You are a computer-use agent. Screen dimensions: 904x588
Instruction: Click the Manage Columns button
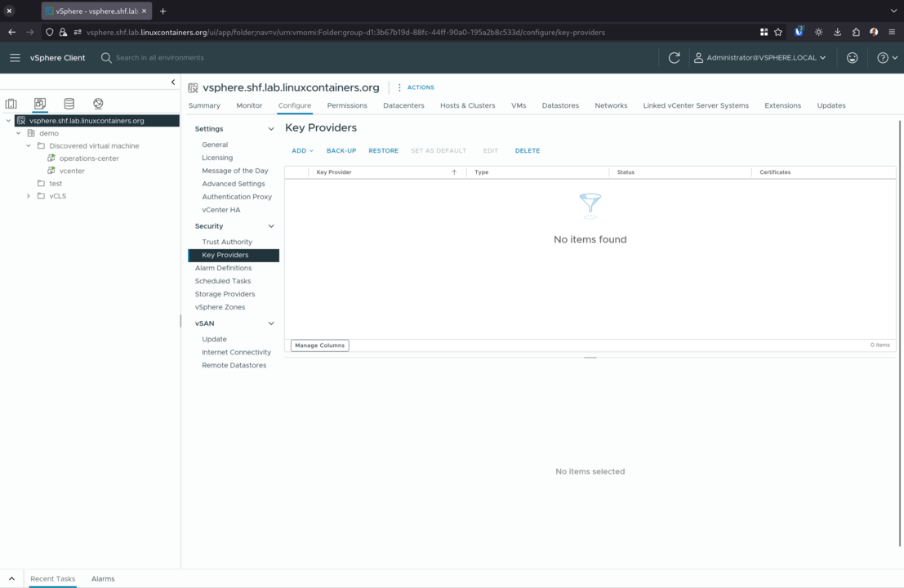tap(320, 345)
